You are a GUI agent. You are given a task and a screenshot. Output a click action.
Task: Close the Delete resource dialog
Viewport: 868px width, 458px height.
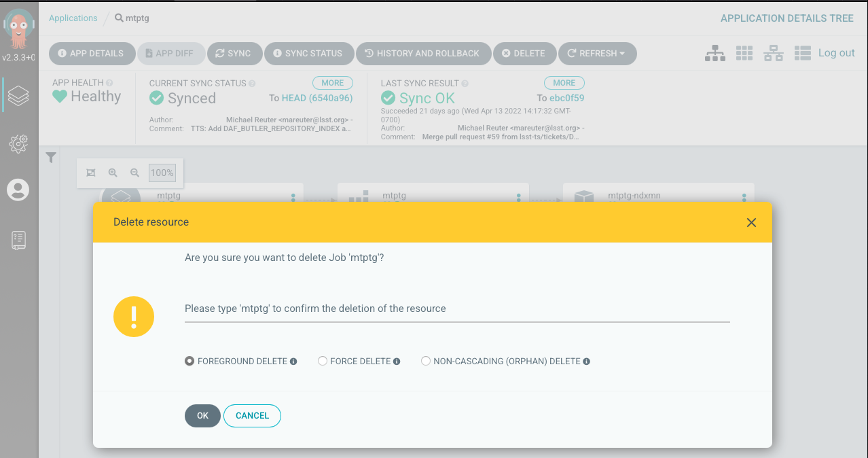(x=751, y=222)
